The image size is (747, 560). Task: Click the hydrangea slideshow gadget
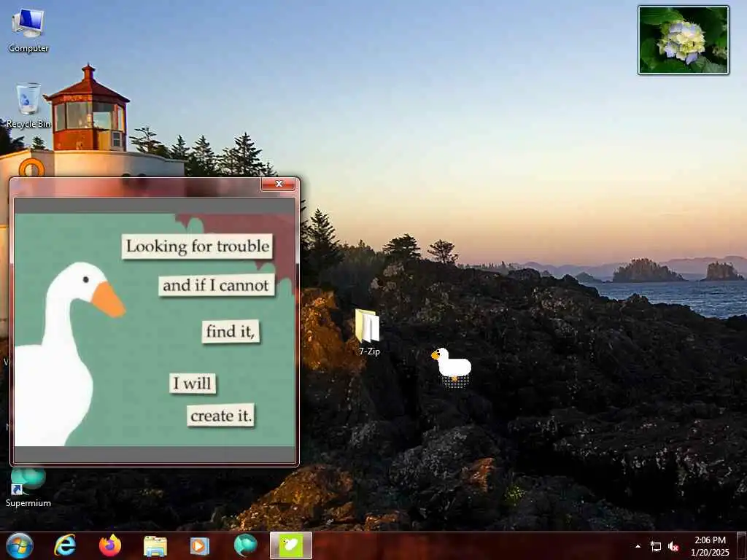(683, 40)
